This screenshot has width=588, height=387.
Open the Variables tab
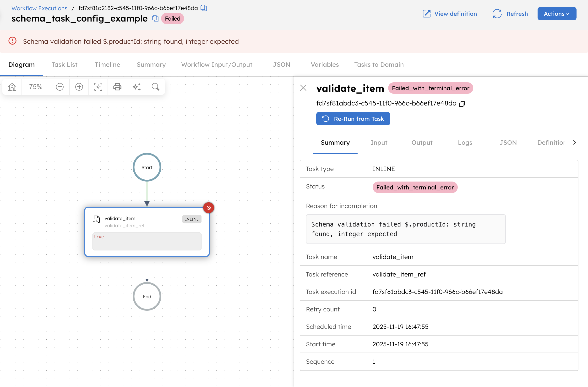pos(324,65)
